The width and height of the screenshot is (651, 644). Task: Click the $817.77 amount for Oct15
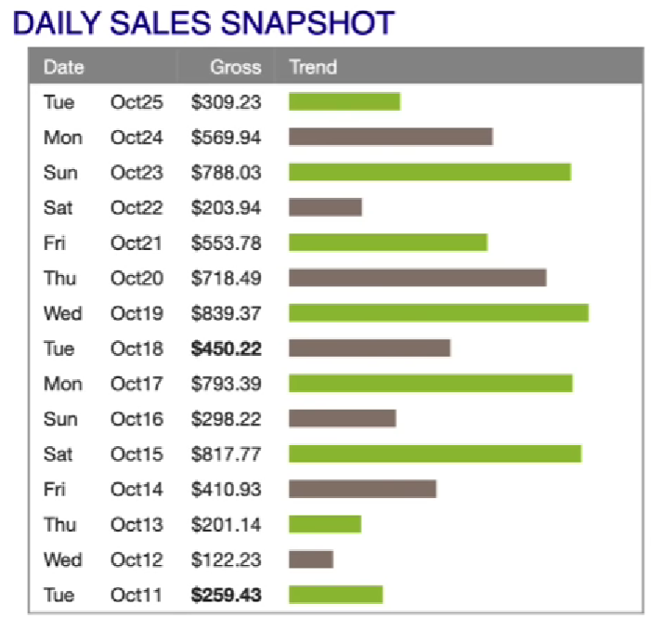click(226, 454)
